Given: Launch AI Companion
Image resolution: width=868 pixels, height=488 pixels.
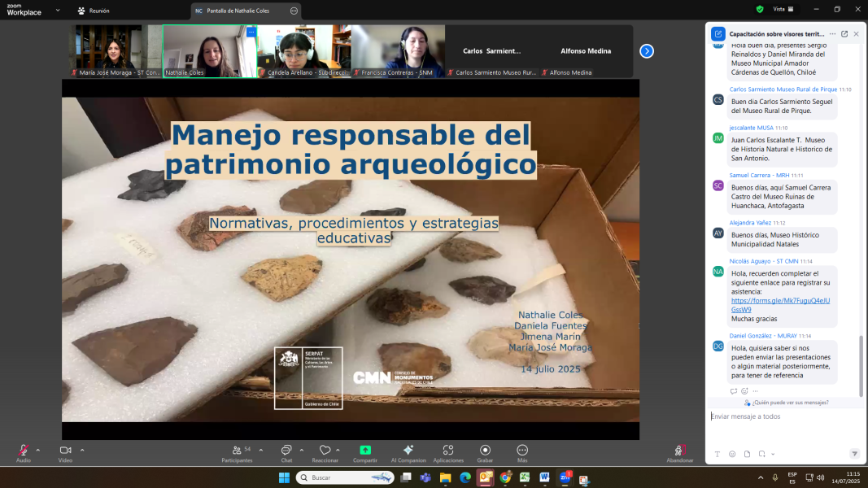Looking at the screenshot, I should tap(408, 451).
